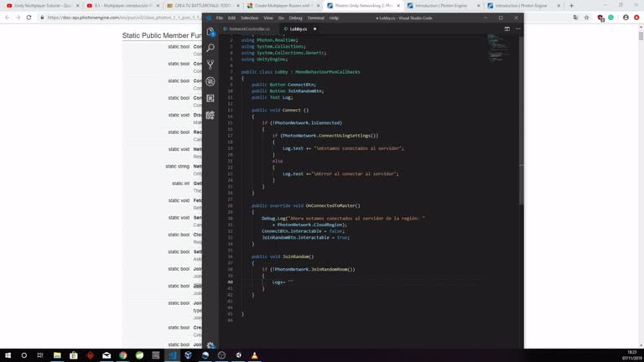Click Chrome back arrow
644x362 pixels.
(7, 18)
